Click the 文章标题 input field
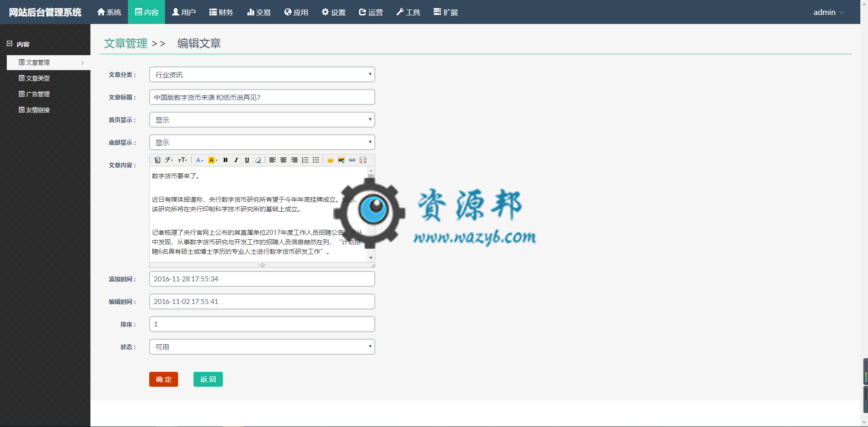Viewport: 868px width, 427px height. pyautogui.click(x=262, y=97)
